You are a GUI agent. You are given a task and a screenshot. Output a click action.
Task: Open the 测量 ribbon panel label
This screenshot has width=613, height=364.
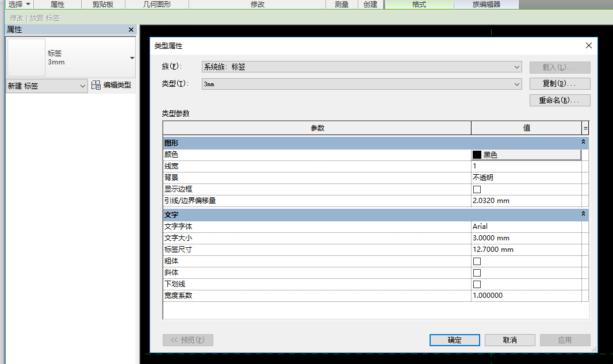(x=342, y=4)
